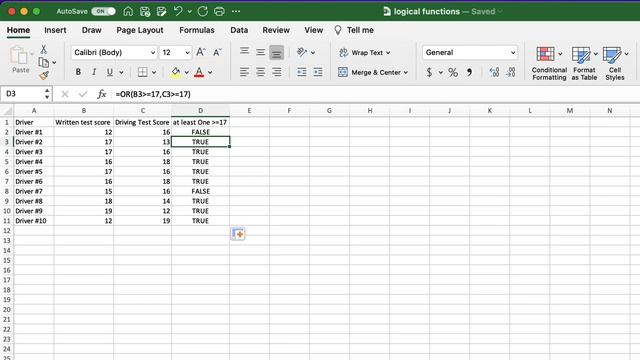
Task: Click the Copy icon
Action: [x=44, y=62]
